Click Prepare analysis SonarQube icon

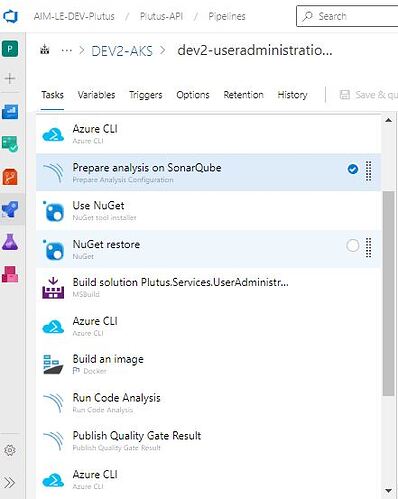[53, 172]
